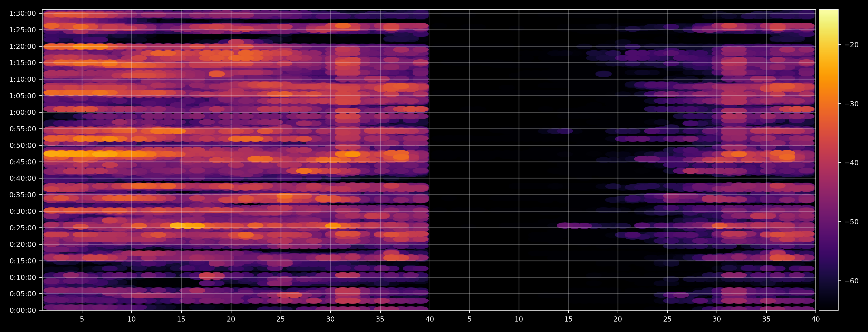This screenshot has height=332, width=868.
Task: Click x-axis label 5 of left heatmap
Action: coord(82,319)
